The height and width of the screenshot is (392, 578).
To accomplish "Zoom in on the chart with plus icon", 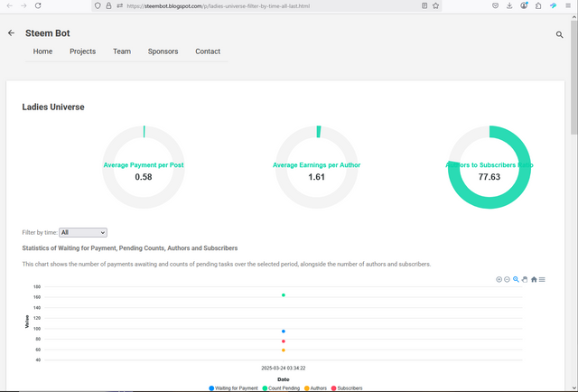I will pyautogui.click(x=499, y=279).
